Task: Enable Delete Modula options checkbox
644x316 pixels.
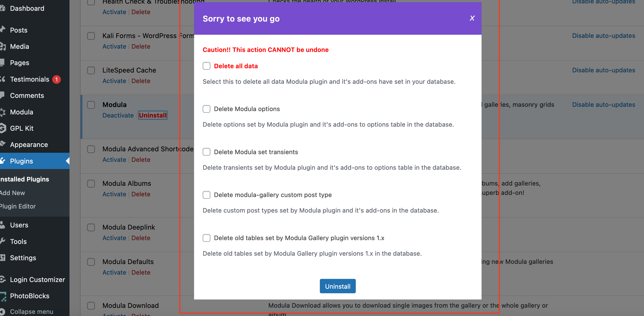Action: 206,109
